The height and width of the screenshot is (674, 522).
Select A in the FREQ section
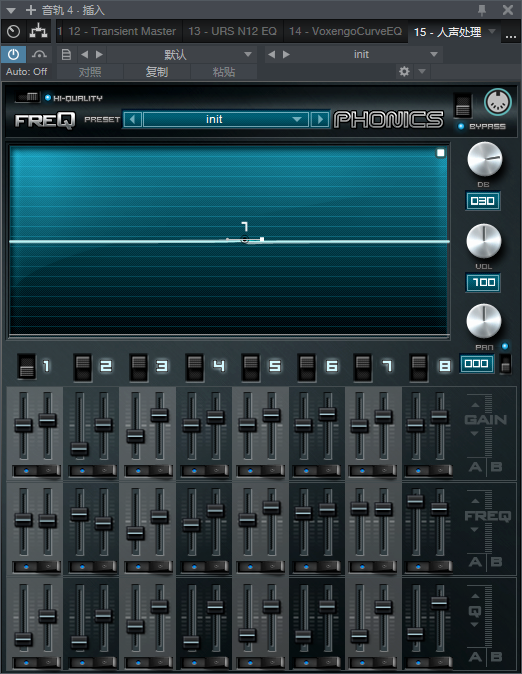click(475, 562)
